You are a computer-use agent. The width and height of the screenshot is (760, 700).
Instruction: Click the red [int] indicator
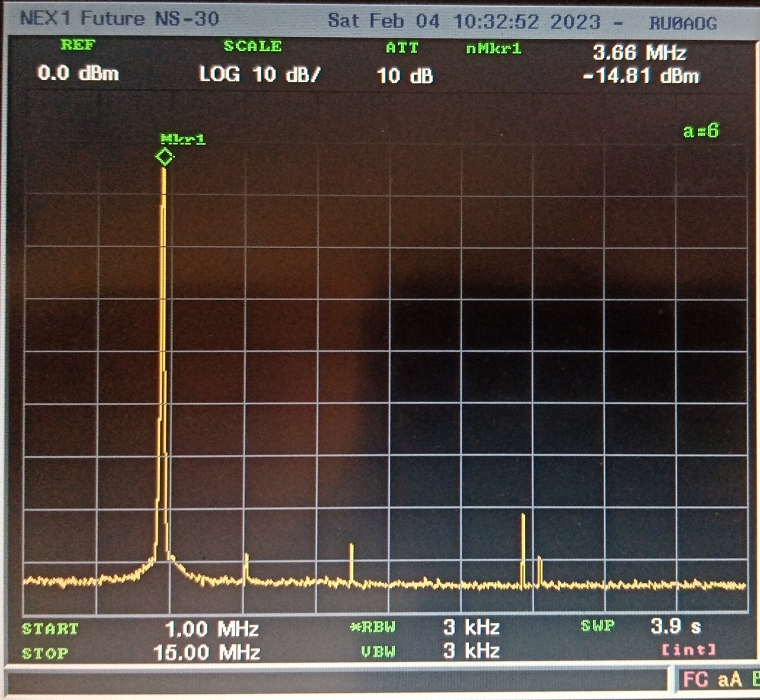pos(688,649)
